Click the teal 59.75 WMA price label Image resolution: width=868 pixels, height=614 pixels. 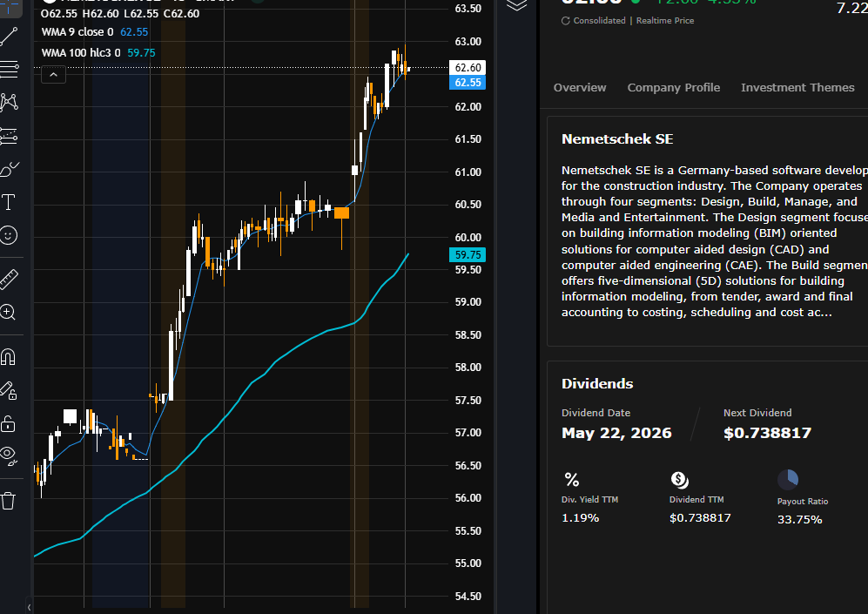468,254
